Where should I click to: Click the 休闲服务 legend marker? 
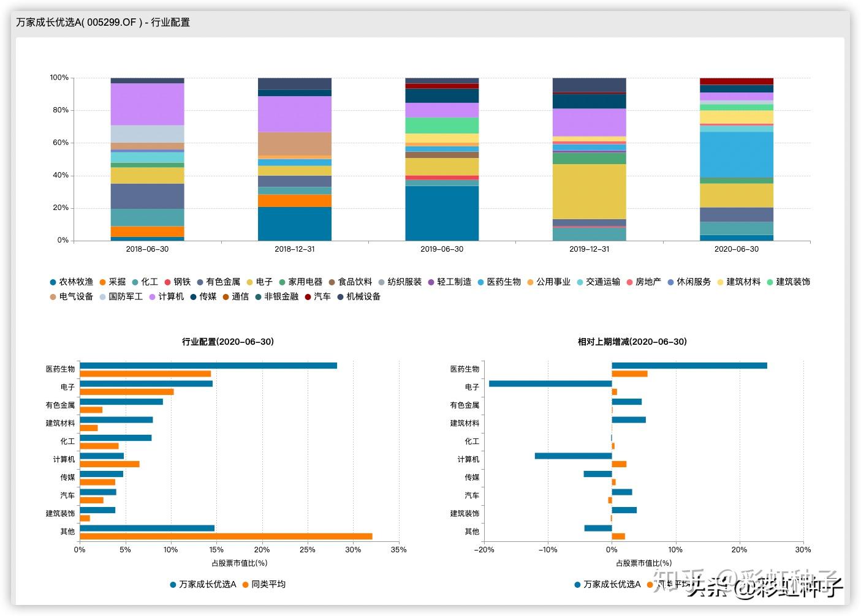670,282
